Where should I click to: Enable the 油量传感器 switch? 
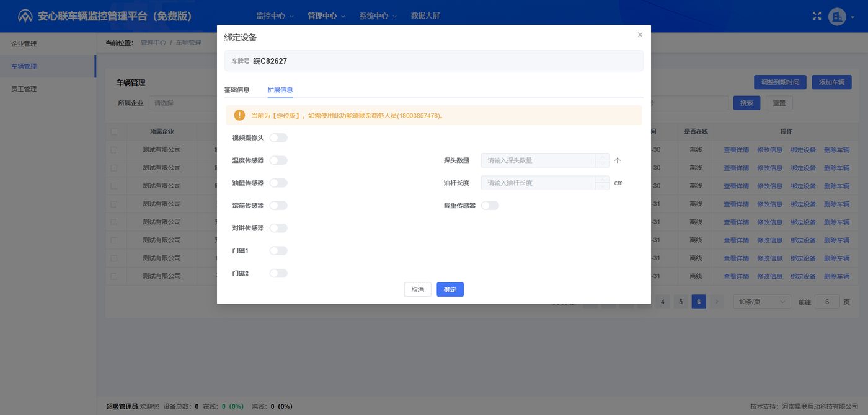tap(278, 183)
